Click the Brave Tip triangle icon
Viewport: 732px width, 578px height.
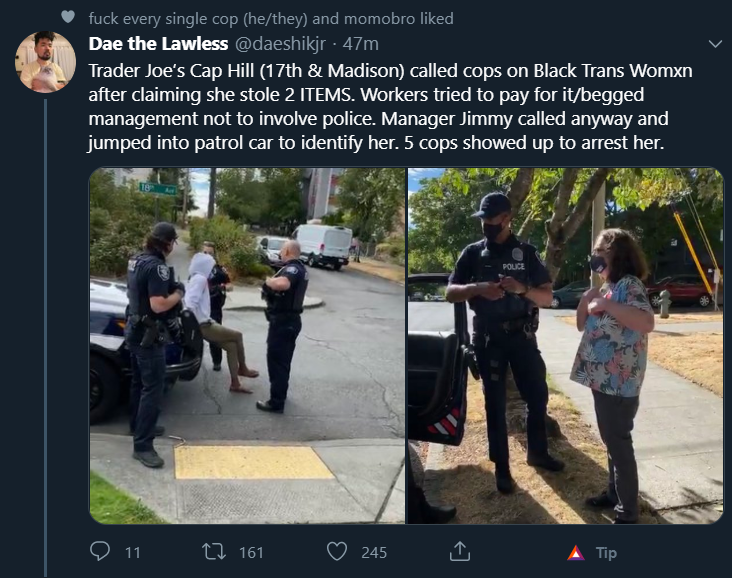click(576, 553)
